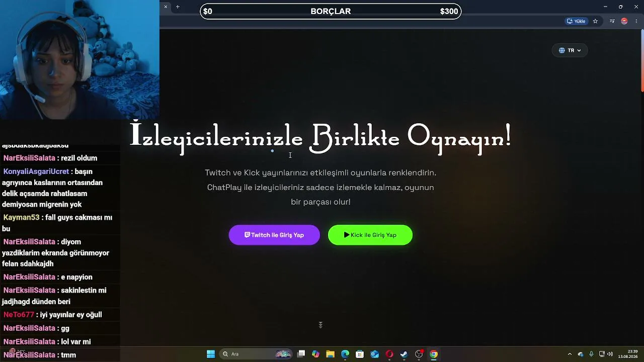Screen dimensions: 644x362
Task: Click the chat message 'lol var mi'
Action: (x=76, y=342)
